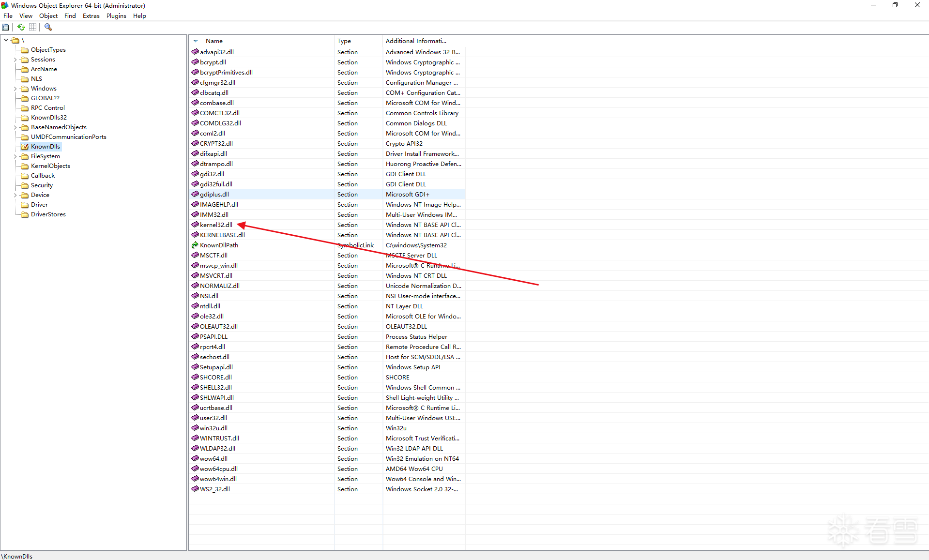Collapse the root backslash tree node
Screen dimensions: 929x560
click(x=6, y=40)
